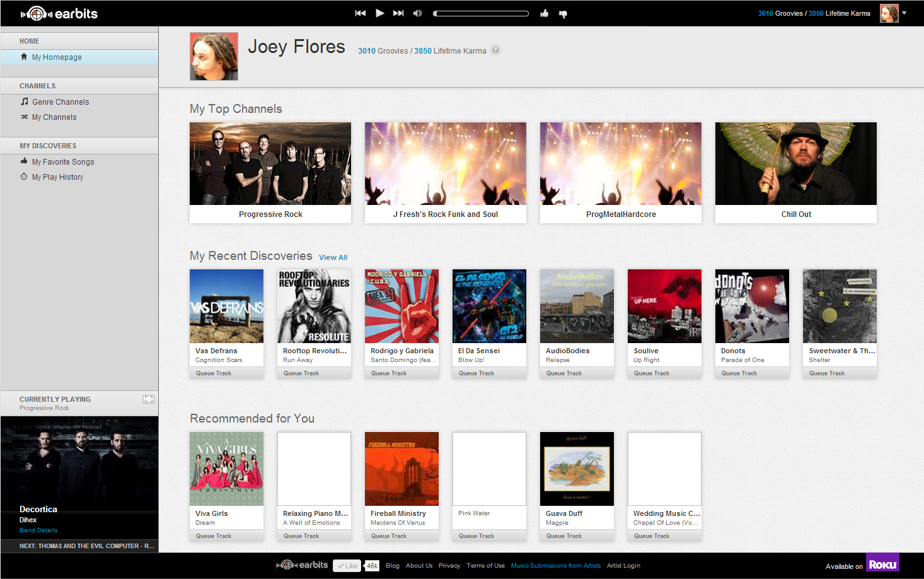Click the footer Earbits logo

[x=303, y=565]
